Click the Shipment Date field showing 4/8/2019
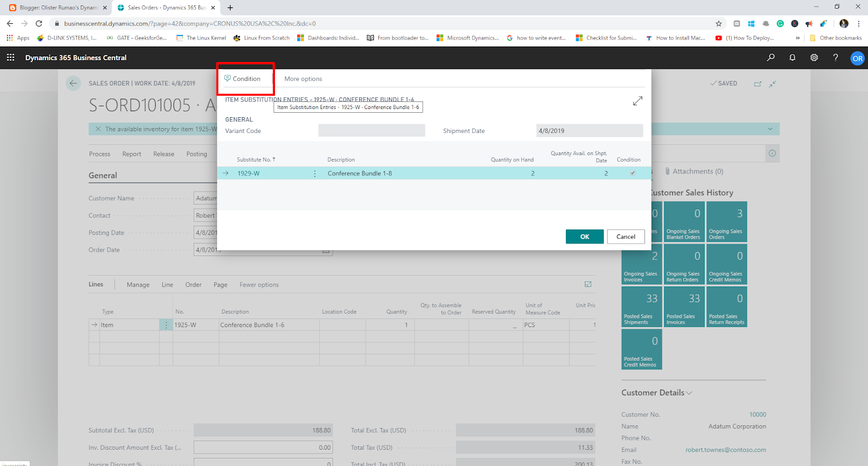Image resolution: width=868 pixels, height=466 pixels. 590,131
